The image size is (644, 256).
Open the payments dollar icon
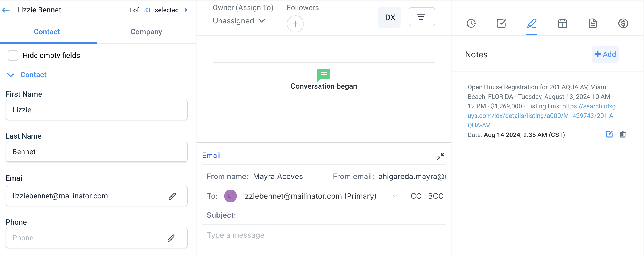coord(623,23)
